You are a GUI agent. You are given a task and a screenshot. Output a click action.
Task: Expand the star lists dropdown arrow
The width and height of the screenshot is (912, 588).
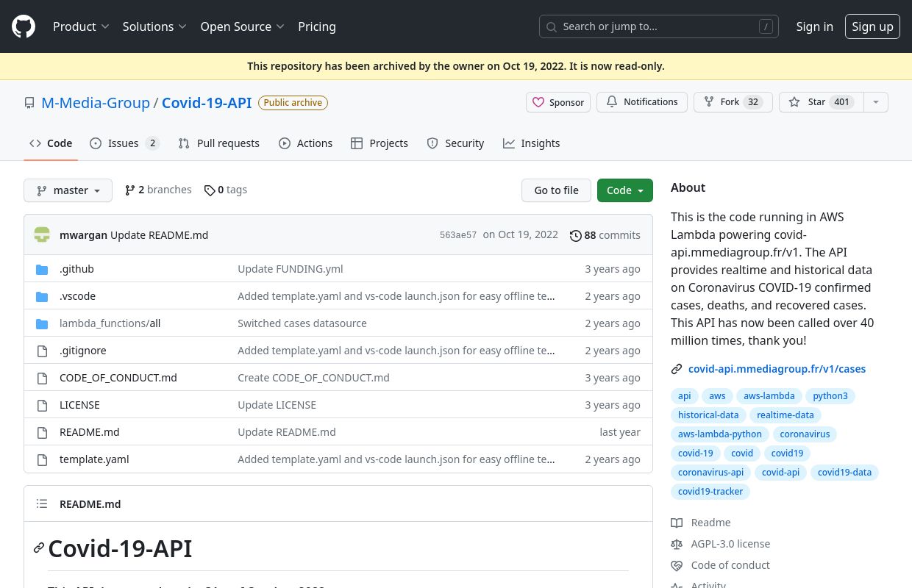pos(875,102)
